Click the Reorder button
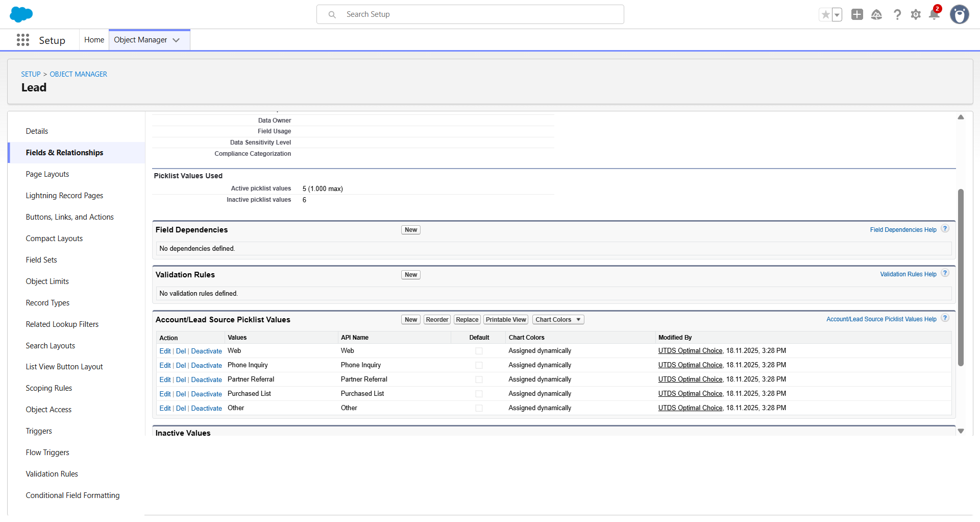 click(x=437, y=320)
